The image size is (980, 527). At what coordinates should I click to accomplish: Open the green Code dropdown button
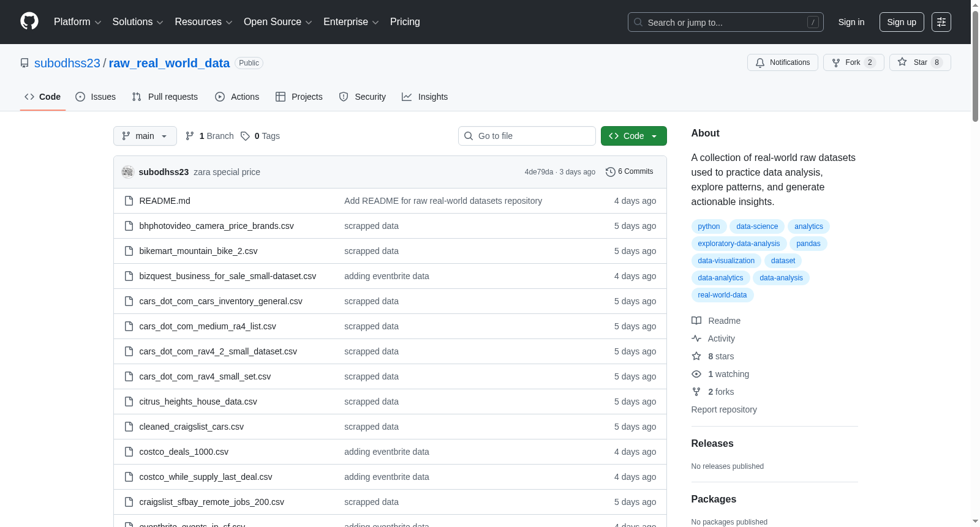634,136
